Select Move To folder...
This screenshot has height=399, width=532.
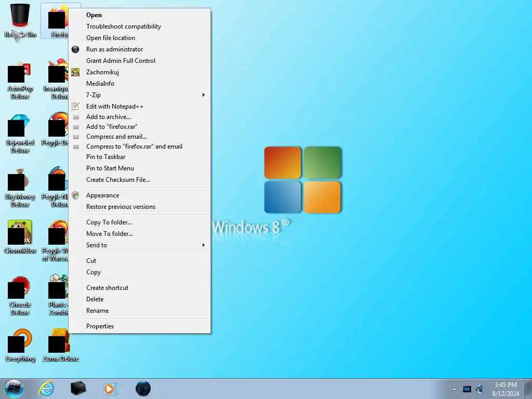point(140,234)
